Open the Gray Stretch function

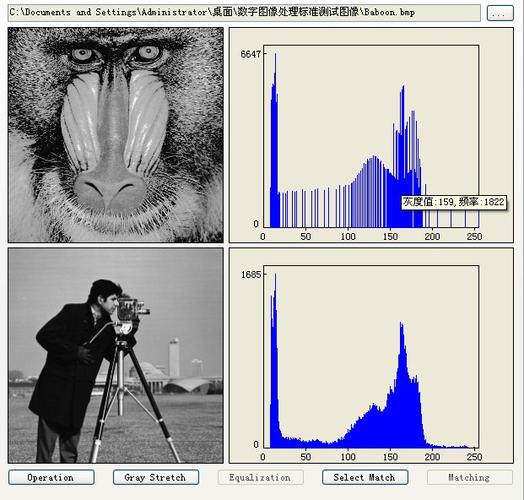[156, 477]
